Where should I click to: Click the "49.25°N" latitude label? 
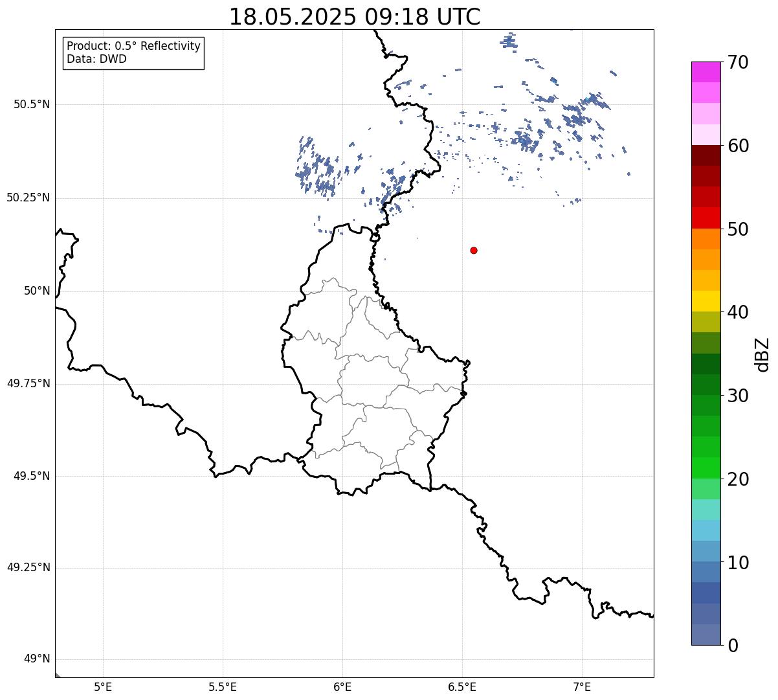point(28,568)
